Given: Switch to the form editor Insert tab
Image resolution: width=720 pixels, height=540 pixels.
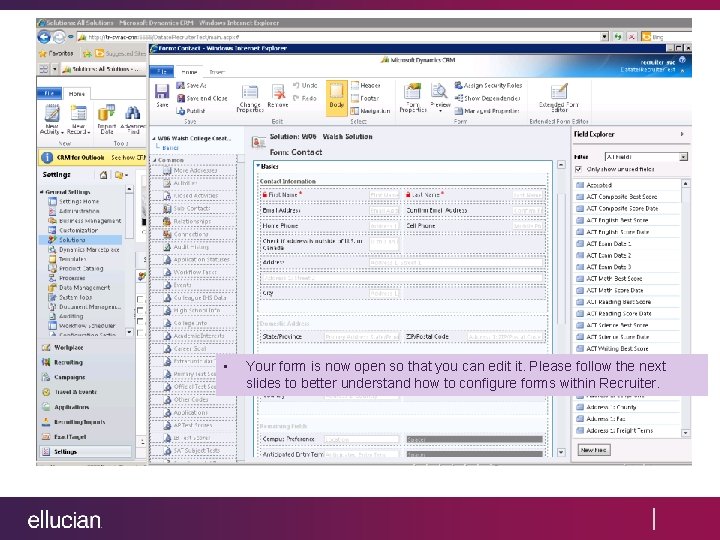Looking at the screenshot, I should [x=216, y=72].
